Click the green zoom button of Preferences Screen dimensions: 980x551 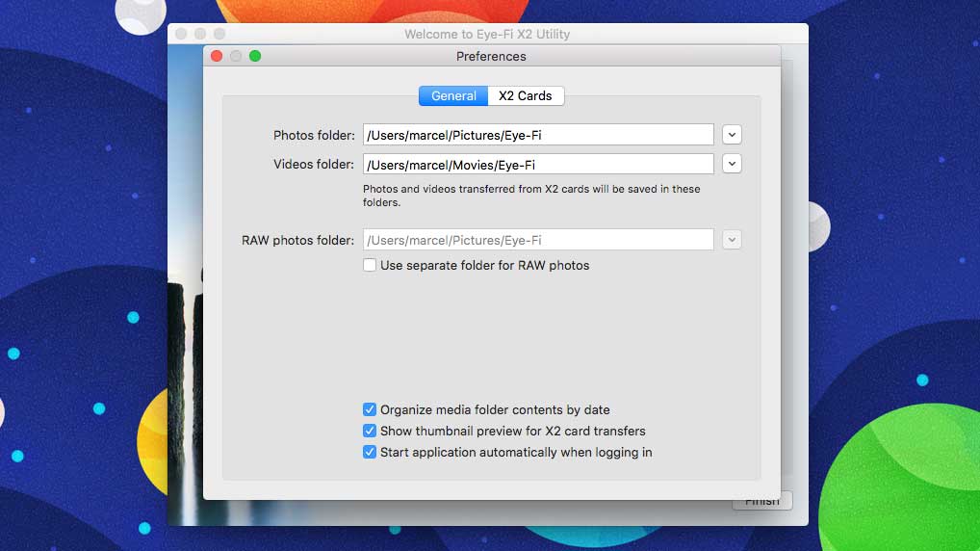(255, 56)
